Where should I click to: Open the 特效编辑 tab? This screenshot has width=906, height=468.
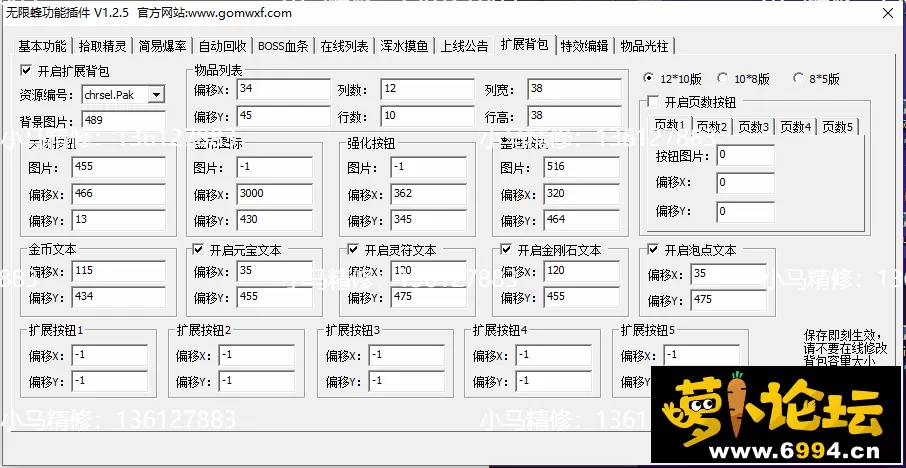point(585,46)
